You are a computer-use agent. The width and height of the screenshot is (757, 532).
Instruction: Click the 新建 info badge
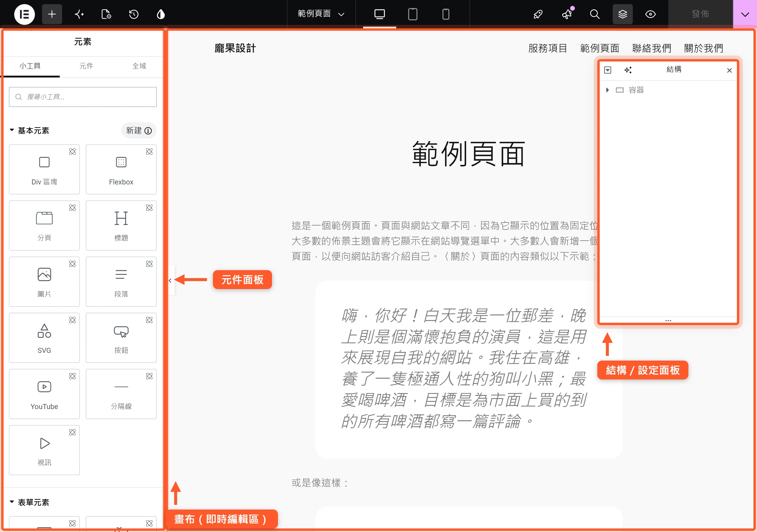(x=139, y=131)
